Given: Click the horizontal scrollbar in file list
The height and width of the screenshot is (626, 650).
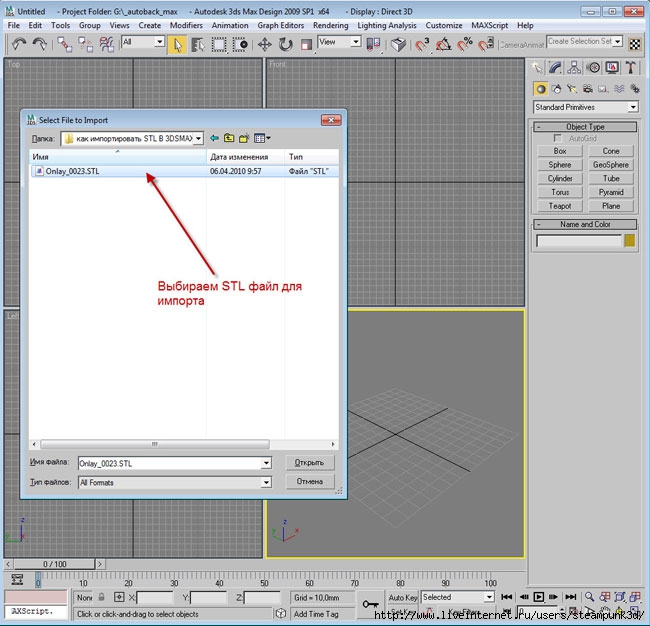Looking at the screenshot, I should click(155, 444).
